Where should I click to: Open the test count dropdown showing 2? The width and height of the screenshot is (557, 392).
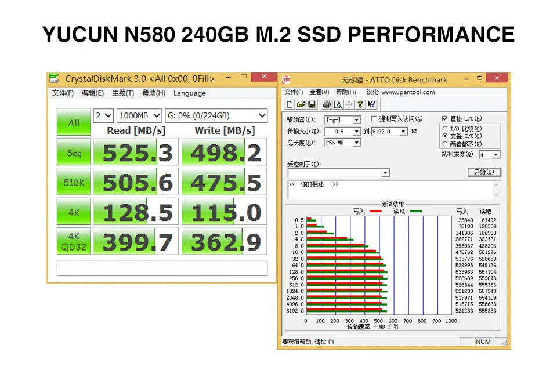[103, 116]
